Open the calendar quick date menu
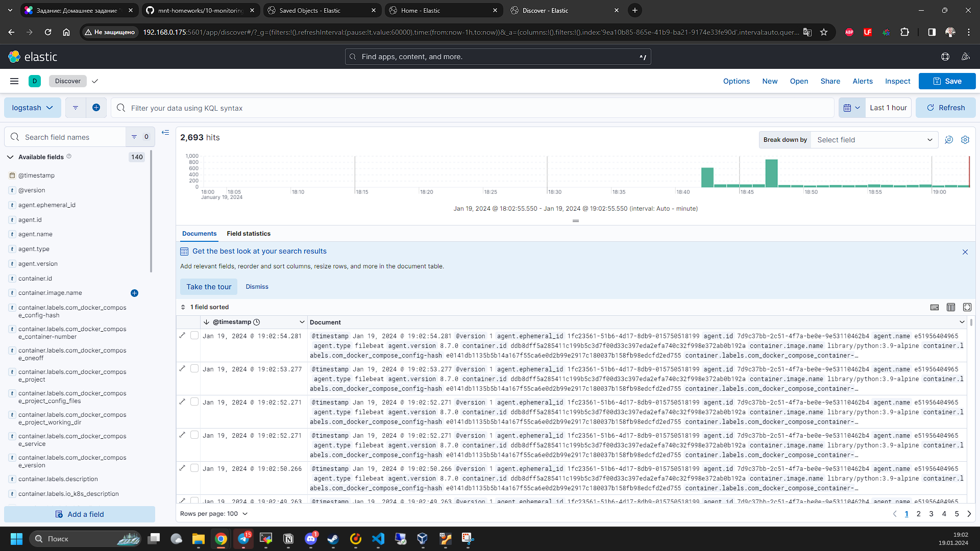This screenshot has width=980, height=551. coord(852,108)
